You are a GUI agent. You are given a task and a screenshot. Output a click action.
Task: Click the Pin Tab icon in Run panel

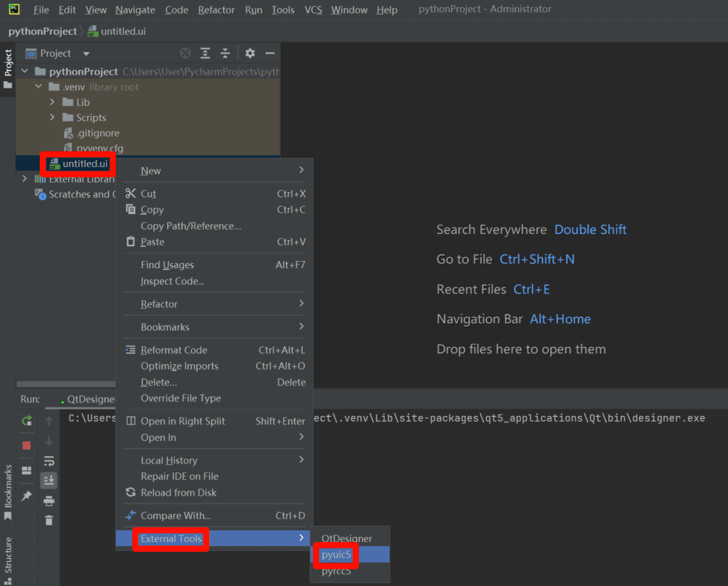26,496
